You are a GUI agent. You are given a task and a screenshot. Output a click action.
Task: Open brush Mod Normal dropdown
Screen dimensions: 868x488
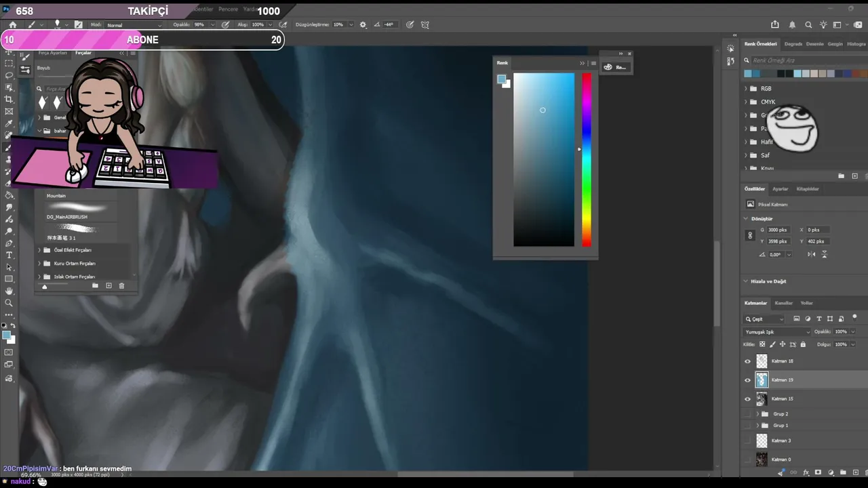[134, 25]
